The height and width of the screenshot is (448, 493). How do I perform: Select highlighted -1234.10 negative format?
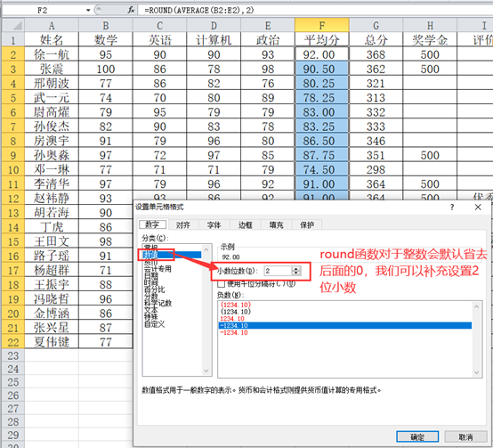coord(345,325)
